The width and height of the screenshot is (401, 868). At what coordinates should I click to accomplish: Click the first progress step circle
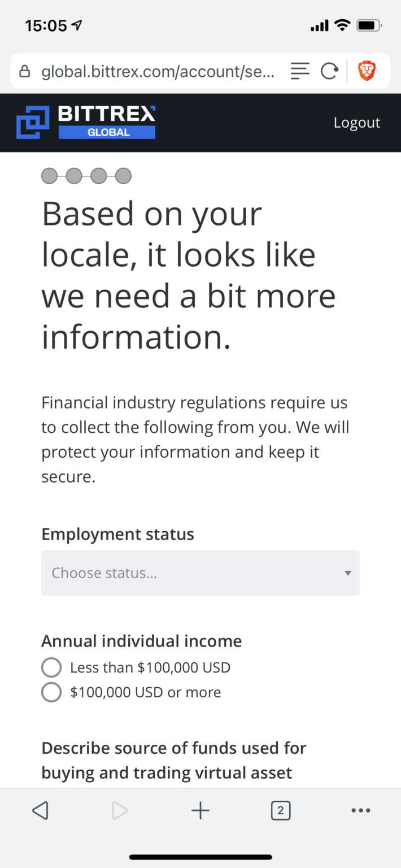49,176
